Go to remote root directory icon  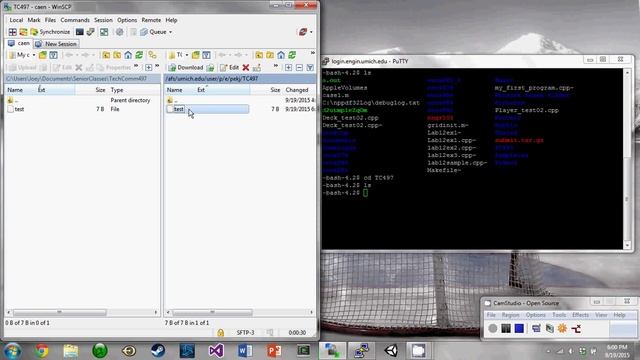click(270, 55)
